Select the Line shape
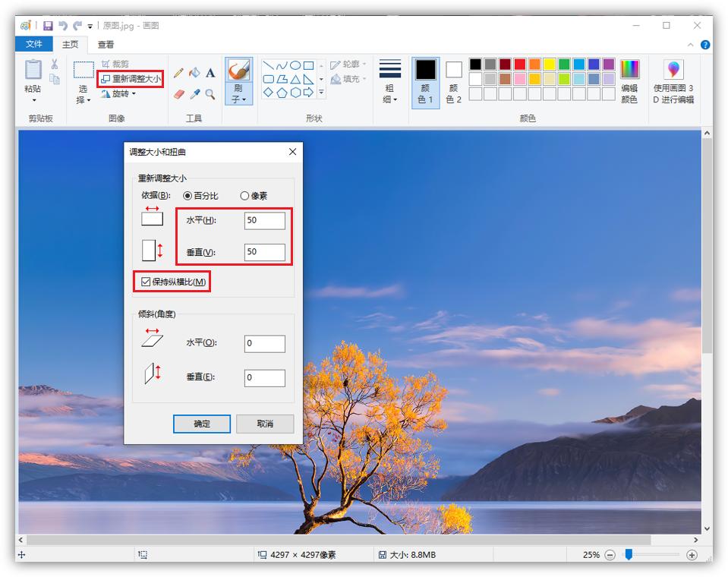728x577 pixels. 269,65
